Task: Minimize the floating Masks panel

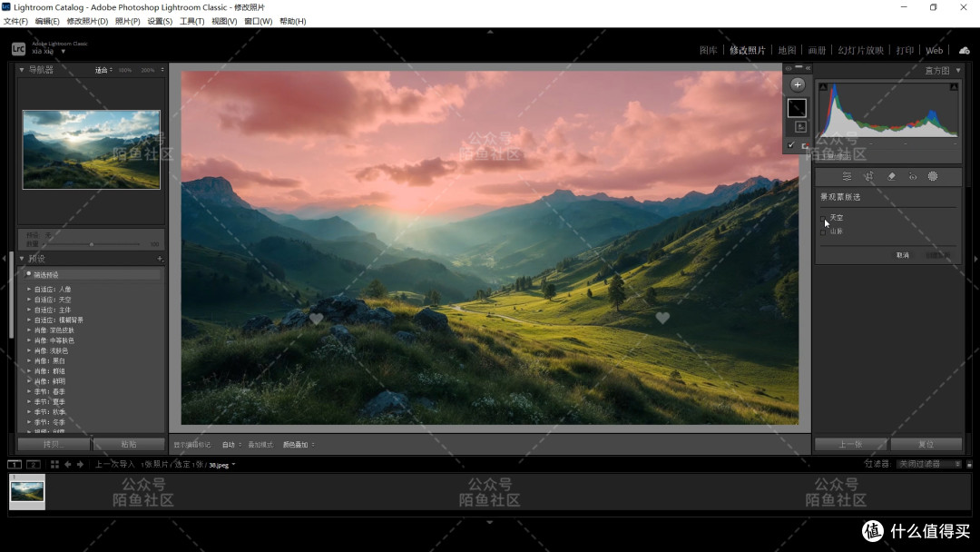Action: point(799,67)
